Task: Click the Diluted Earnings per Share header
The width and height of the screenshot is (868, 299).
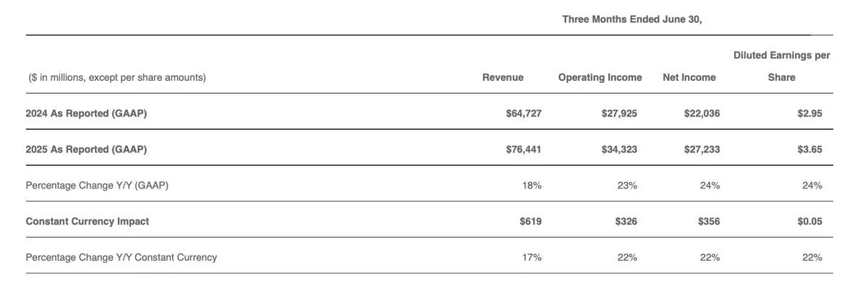Action: pyautogui.click(x=781, y=66)
